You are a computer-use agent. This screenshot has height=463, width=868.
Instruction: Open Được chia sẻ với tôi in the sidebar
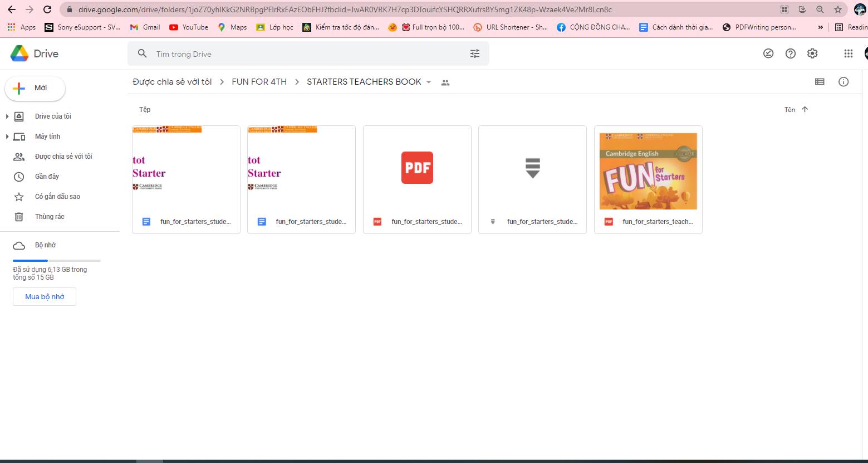pyautogui.click(x=63, y=157)
